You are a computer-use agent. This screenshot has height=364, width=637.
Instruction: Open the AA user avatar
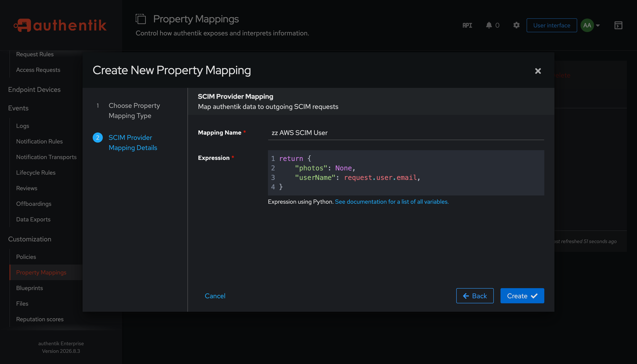tap(587, 25)
